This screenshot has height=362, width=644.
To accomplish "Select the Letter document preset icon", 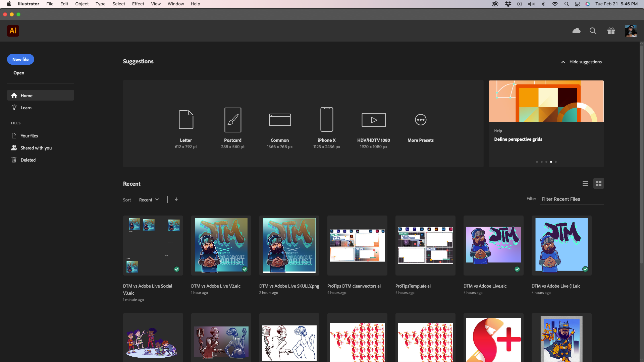I will click(x=186, y=120).
